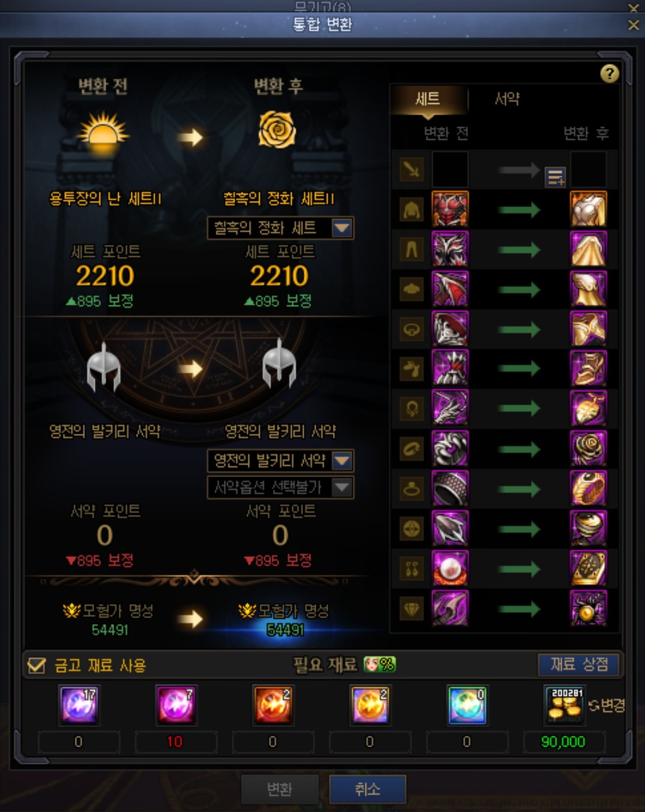This screenshot has width=645, height=812.
Task: Click the 취소 cancel button
Action: (367, 789)
